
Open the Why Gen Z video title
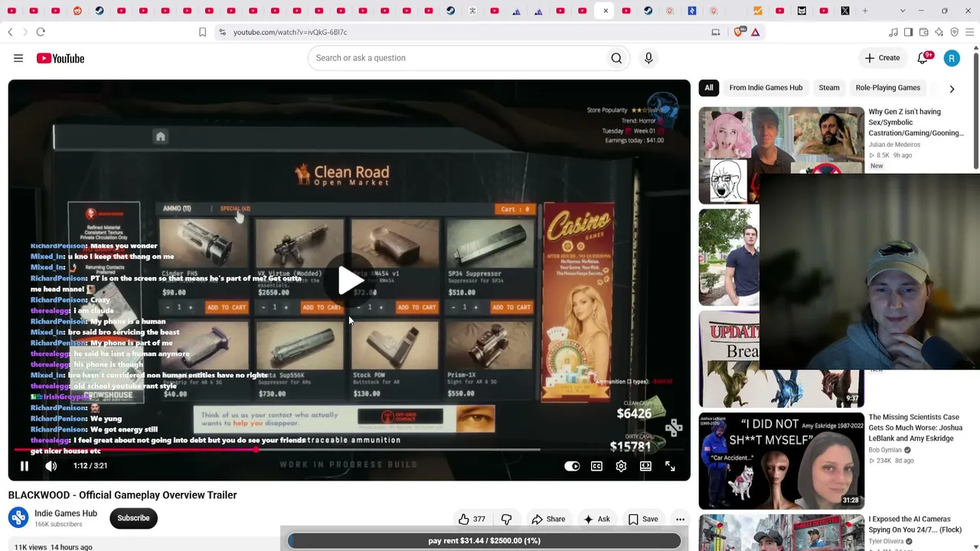(916, 122)
